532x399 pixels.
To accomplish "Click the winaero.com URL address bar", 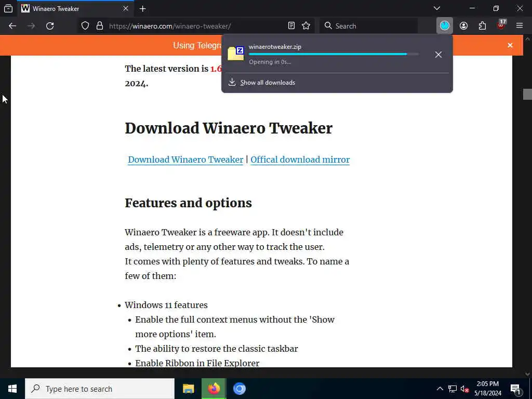I will click(195, 26).
